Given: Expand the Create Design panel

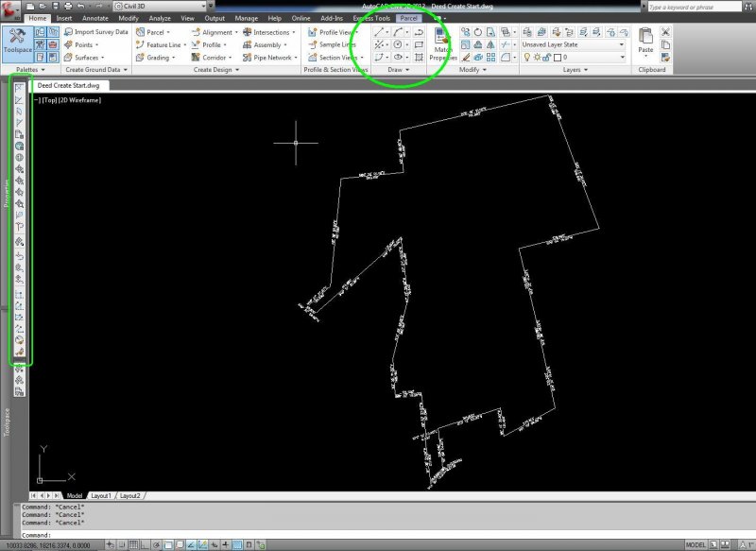Looking at the screenshot, I should pos(216,69).
